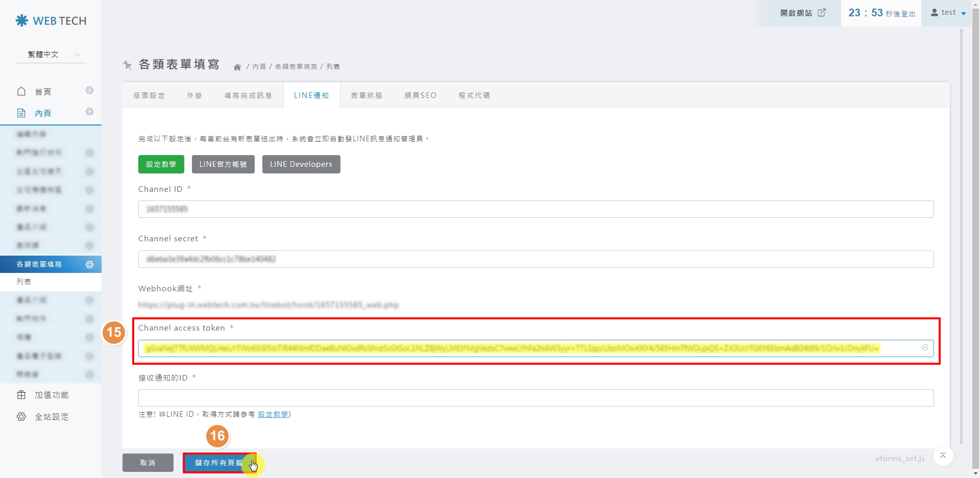Open 開啟網站 in the top bar
The width and height of the screenshot is (980, 478).
[x=802, y=13]
